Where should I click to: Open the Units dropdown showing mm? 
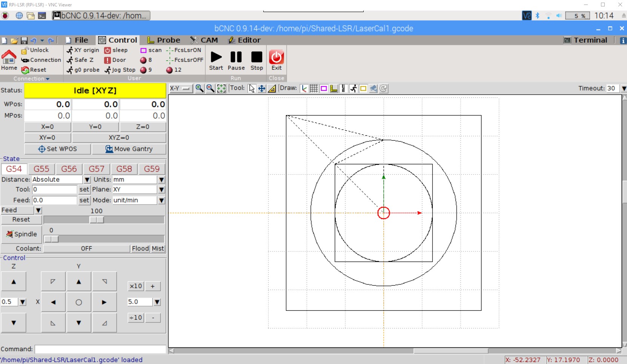coord(161,180)
